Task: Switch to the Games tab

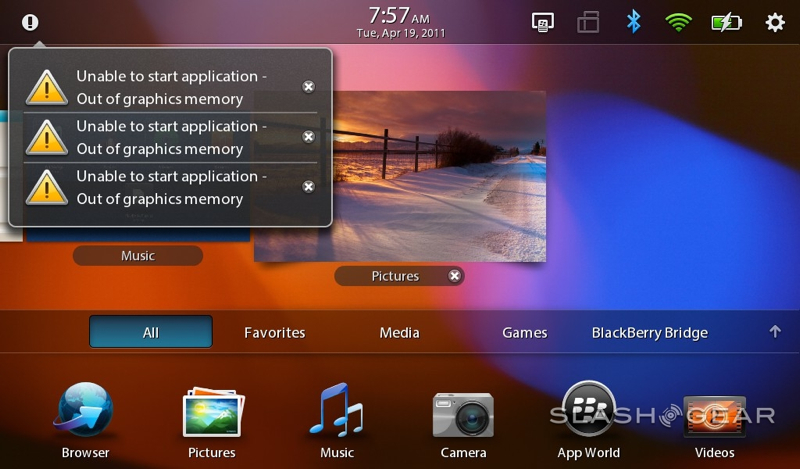Action: (524, 333)
